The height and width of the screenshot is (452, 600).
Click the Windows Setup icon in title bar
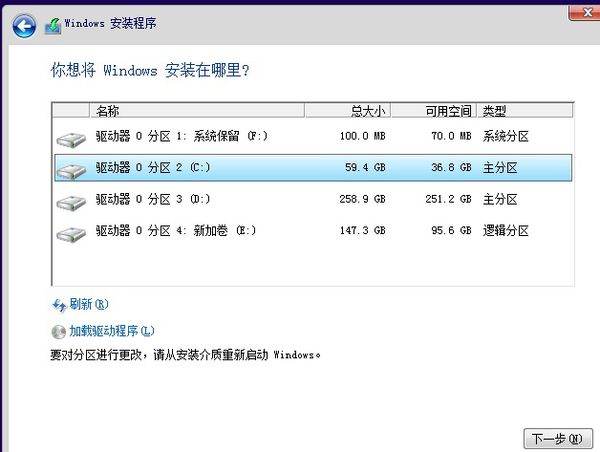[53, 26]
